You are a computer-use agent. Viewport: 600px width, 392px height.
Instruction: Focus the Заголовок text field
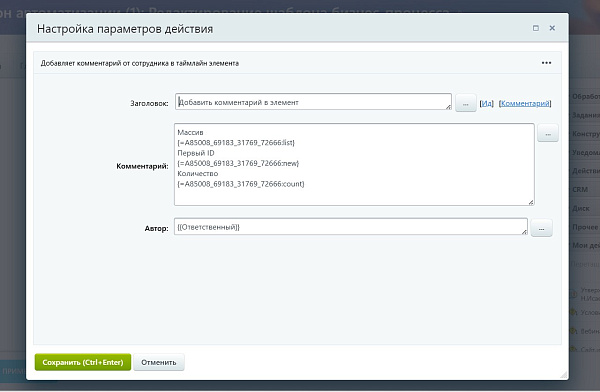point(313,102)
